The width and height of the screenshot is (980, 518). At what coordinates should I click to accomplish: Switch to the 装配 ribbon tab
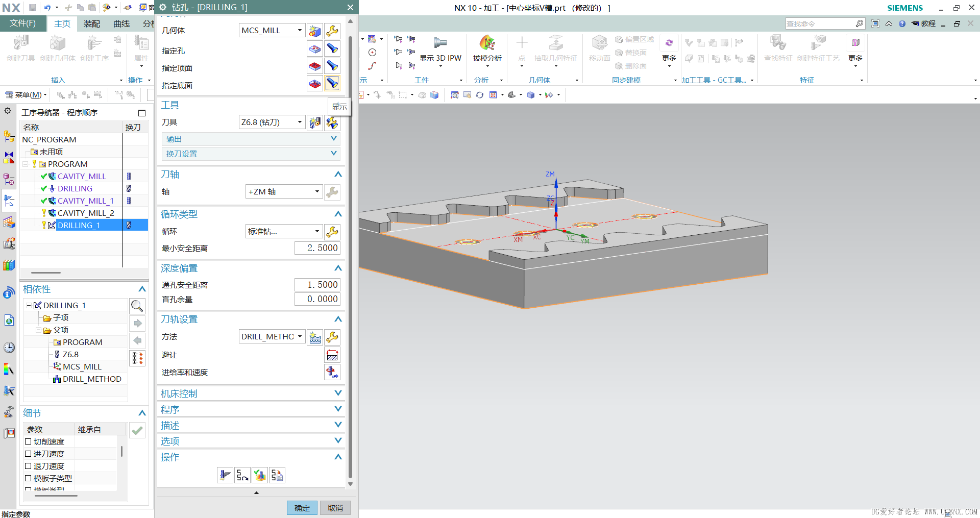pos(92,23)
